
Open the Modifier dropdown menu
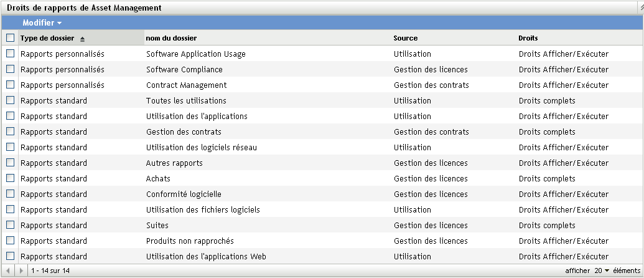42,22
